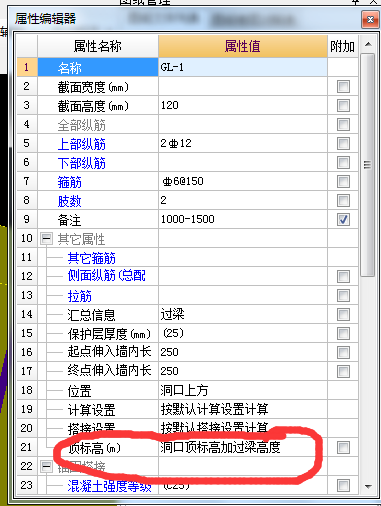Tick the 全部纵筋 附加 checkbox
The height and width of the screenshot is (506, 381).
[x=343, y=125]
